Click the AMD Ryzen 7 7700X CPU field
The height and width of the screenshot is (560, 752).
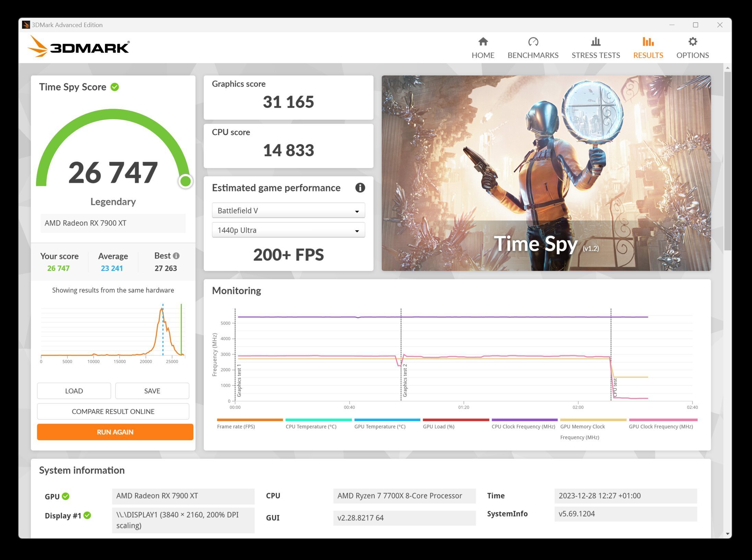pyautogui.click(x=404, y=496)
